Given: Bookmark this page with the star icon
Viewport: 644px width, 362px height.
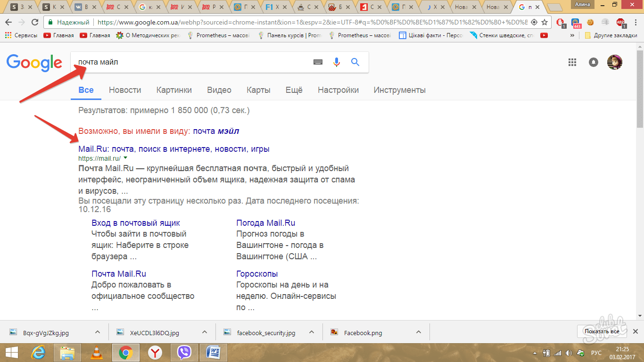Looking at the screenshot, I should (x=545, y=22).
